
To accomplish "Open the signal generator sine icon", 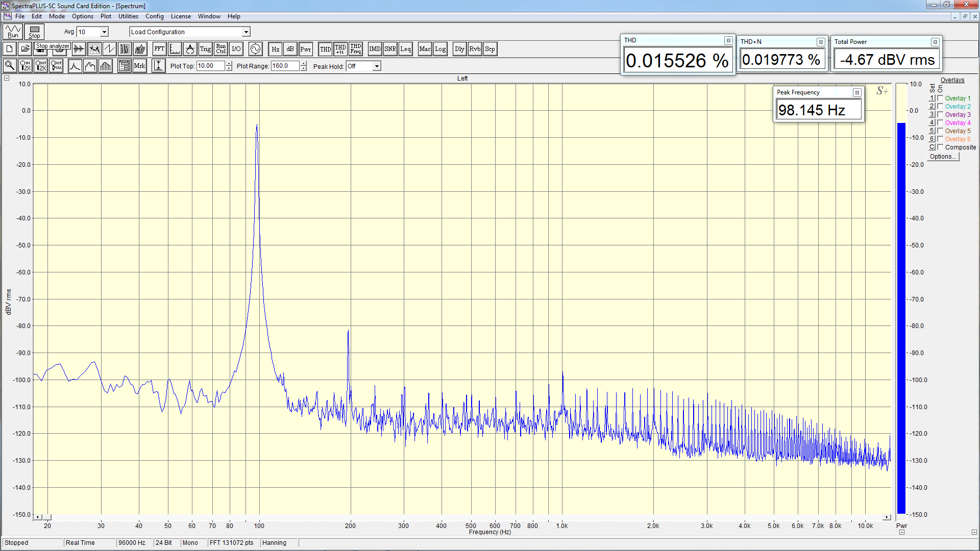I will (x=255, y=49).
